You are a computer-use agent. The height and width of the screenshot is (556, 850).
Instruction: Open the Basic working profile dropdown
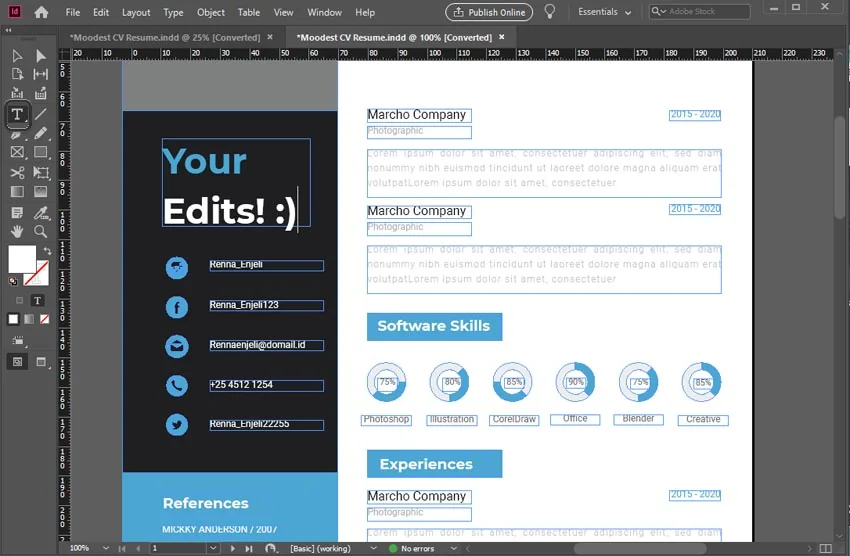coord(373,548)
